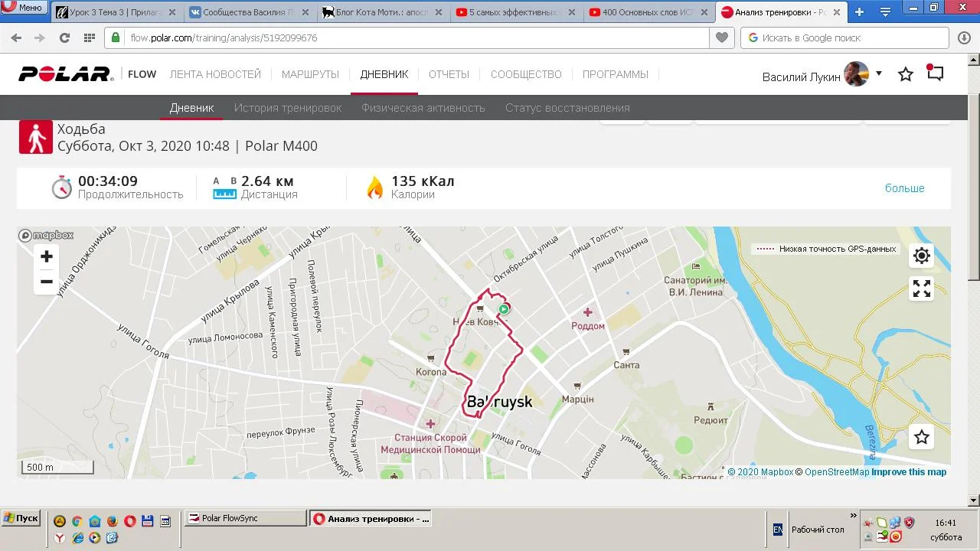Switch to Блог Кота Моти browser tab

click(x=383, y=12)
